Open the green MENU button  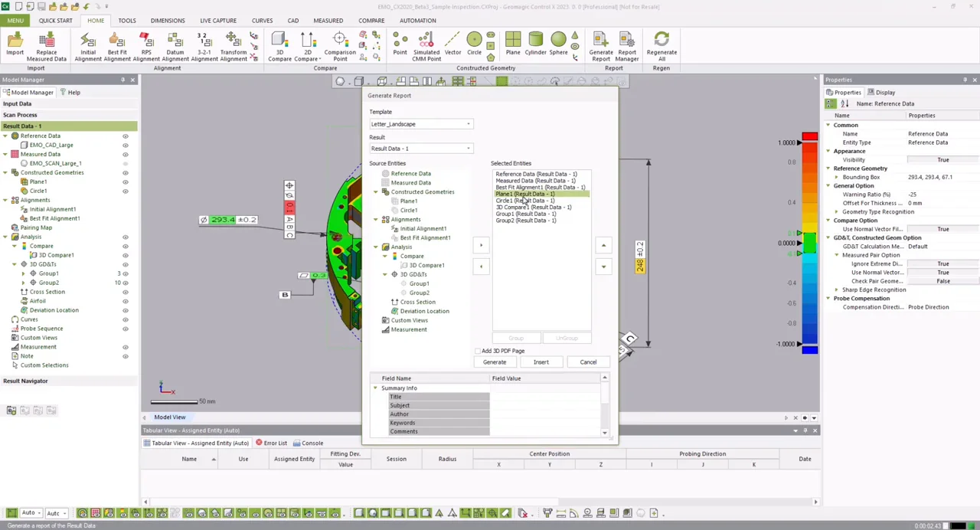click(x=15, y=21)
